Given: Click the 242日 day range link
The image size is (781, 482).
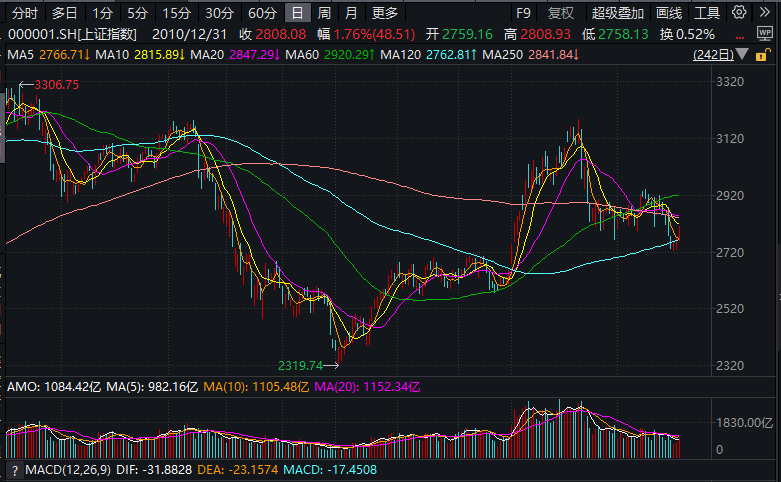Looking at the screenshot, I should [x=711, y=53].
